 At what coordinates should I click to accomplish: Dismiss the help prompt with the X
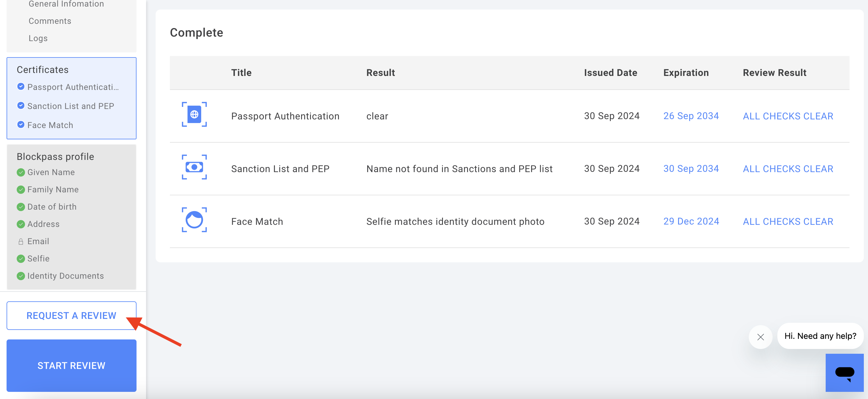pos(760,337)
